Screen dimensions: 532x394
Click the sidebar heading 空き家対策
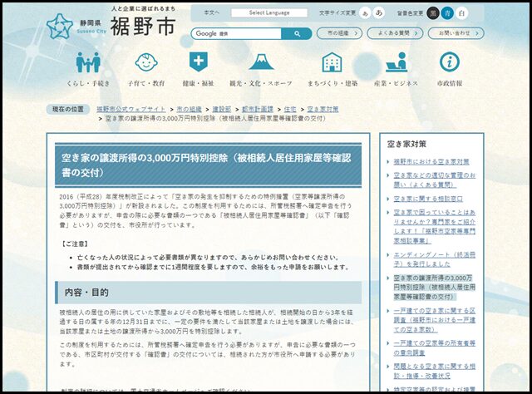pos(406,144)
